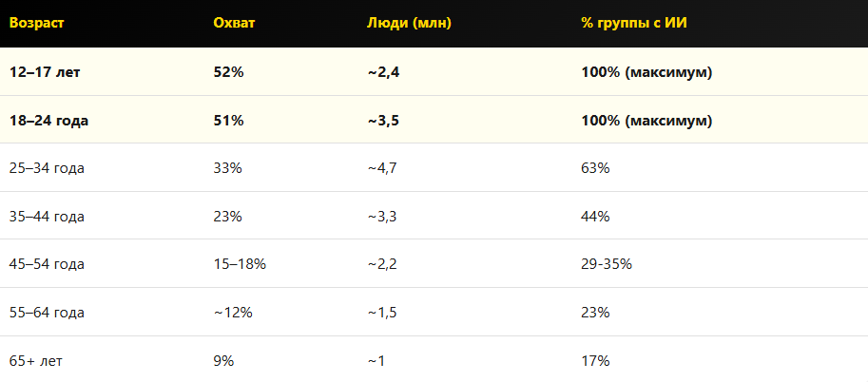Click the 44% AI group cell
The height and width of the screenshot is (382, 868).
coord(595,217)
